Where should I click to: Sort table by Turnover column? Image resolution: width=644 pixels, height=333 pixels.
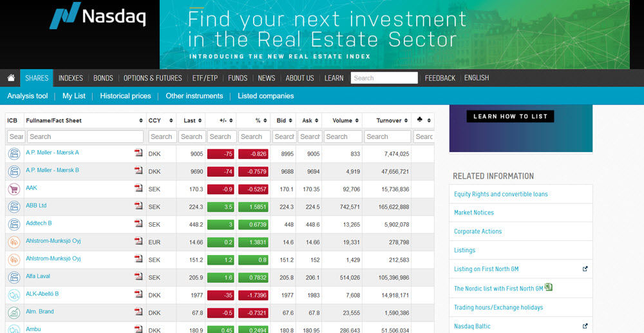[392, 120]
